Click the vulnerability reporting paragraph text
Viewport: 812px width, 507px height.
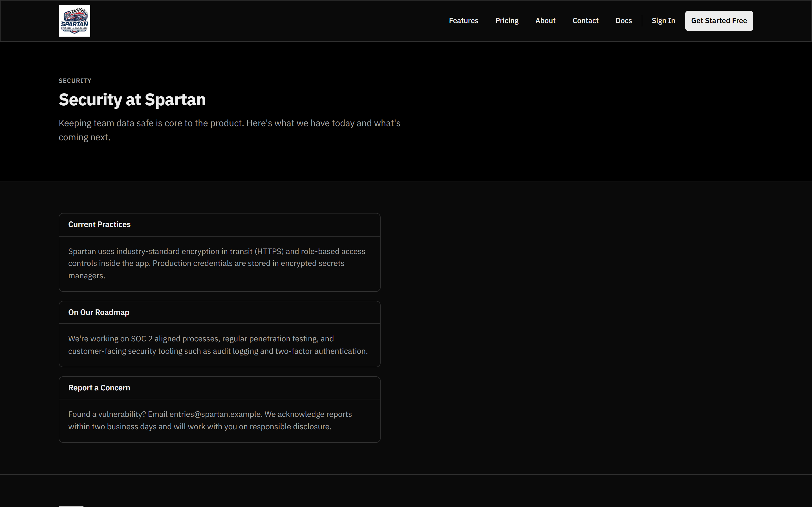point(210,421)
